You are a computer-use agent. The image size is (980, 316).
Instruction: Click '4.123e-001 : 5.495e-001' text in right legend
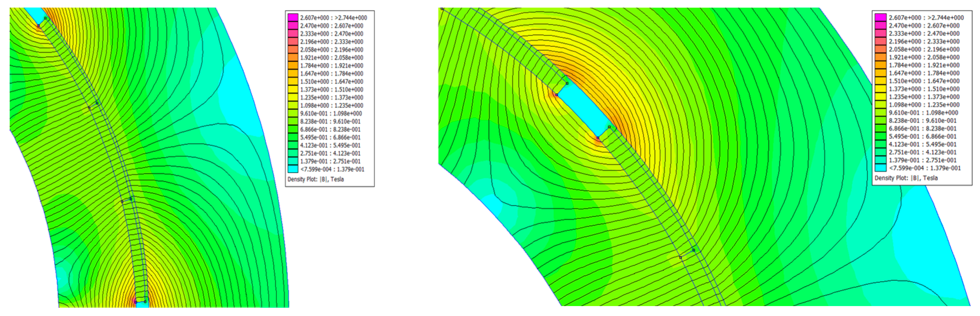pos(923,144)
